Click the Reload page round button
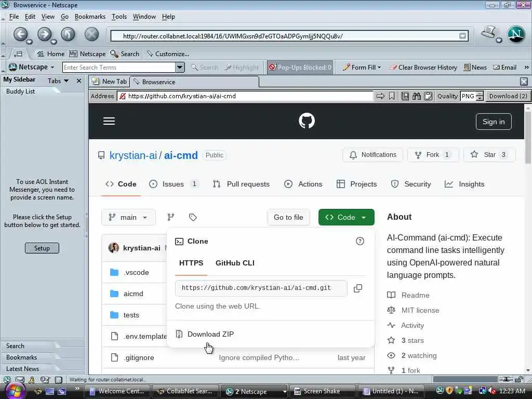 pyautogui.click(x=68, y=34)
